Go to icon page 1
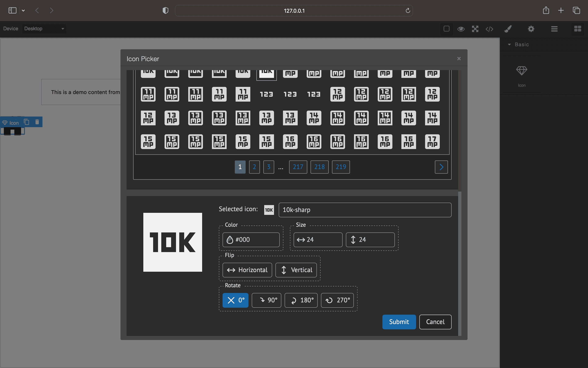 [240, 167]
